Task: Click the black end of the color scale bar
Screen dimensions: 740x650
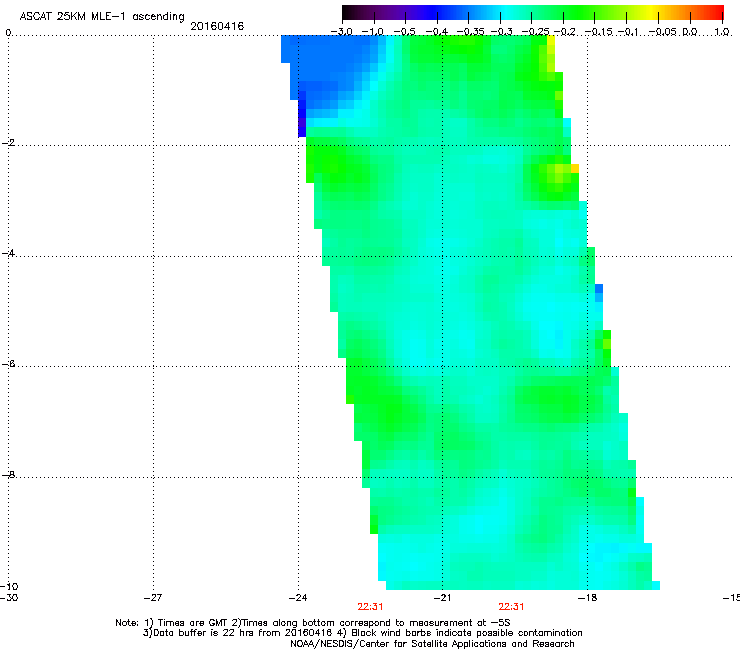Action: [x=350, y=12]
